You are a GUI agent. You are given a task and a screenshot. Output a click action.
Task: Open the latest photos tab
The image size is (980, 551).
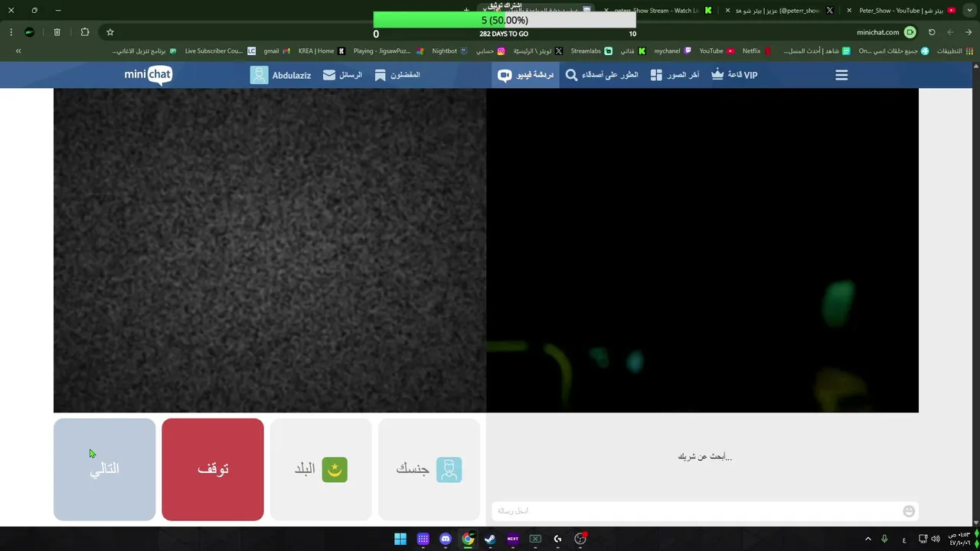(x=675, y=75)
